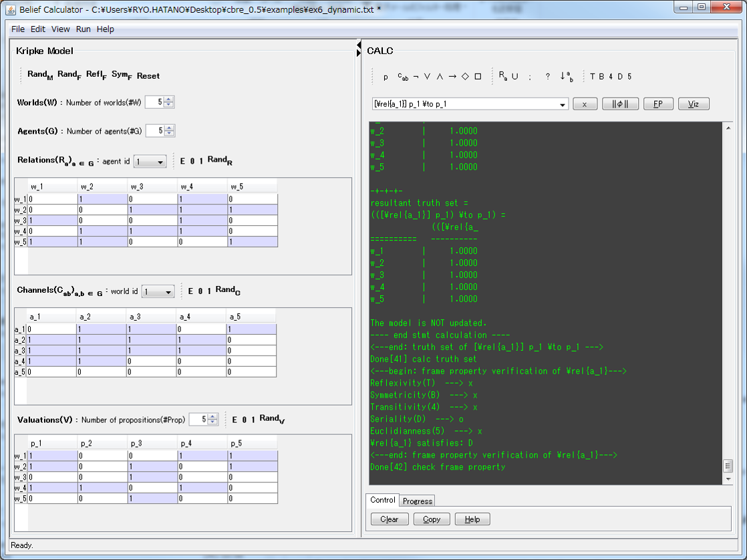Clear the console output
The image size is (747, 560).
(390, 519)
